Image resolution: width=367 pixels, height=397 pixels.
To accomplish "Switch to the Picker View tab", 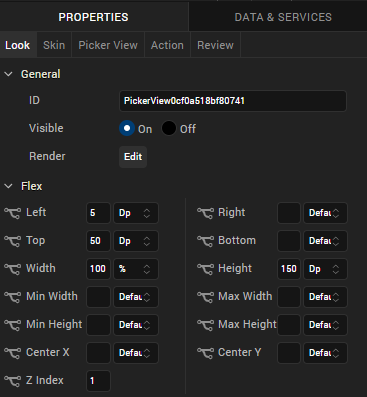I will coord(108,45).
